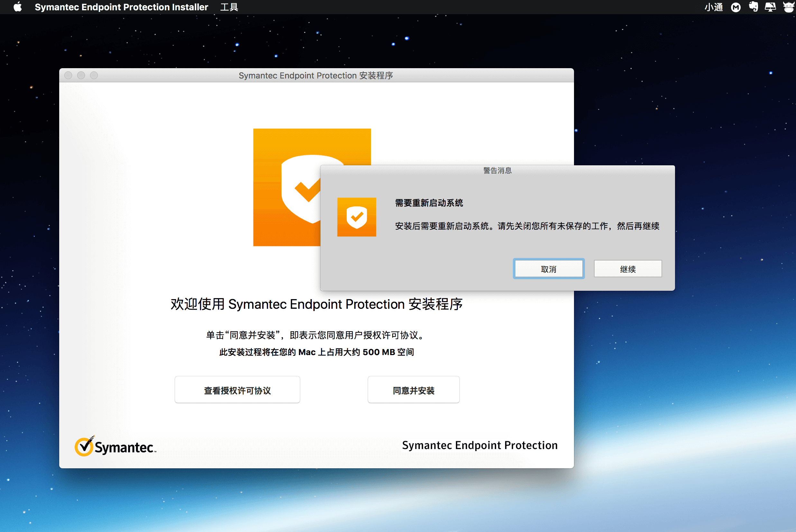Open the CleanMyMac monitor menu bar icon

click(770, 7)
